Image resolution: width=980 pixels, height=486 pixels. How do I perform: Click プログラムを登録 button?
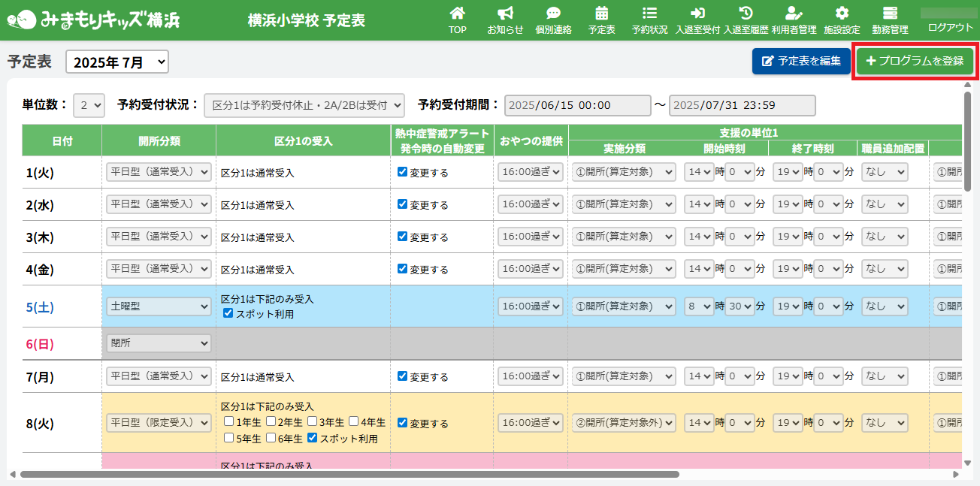[x=915, y=61]
